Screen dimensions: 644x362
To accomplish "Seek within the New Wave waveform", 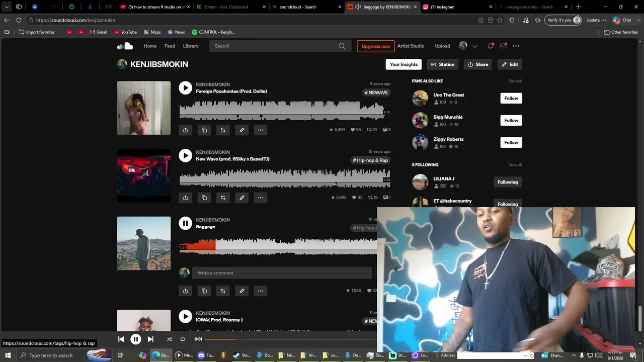I will pyautogui.click(x=285, y=178).
